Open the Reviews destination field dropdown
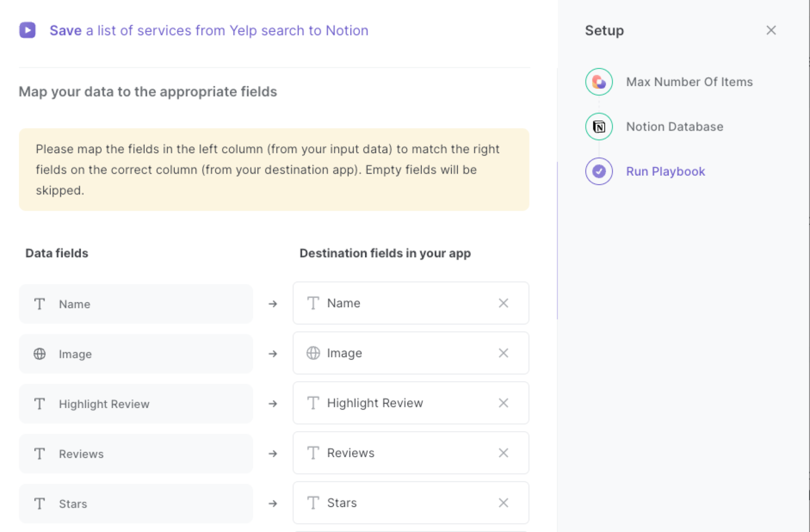The image size is (810, 532). (411, 453)
